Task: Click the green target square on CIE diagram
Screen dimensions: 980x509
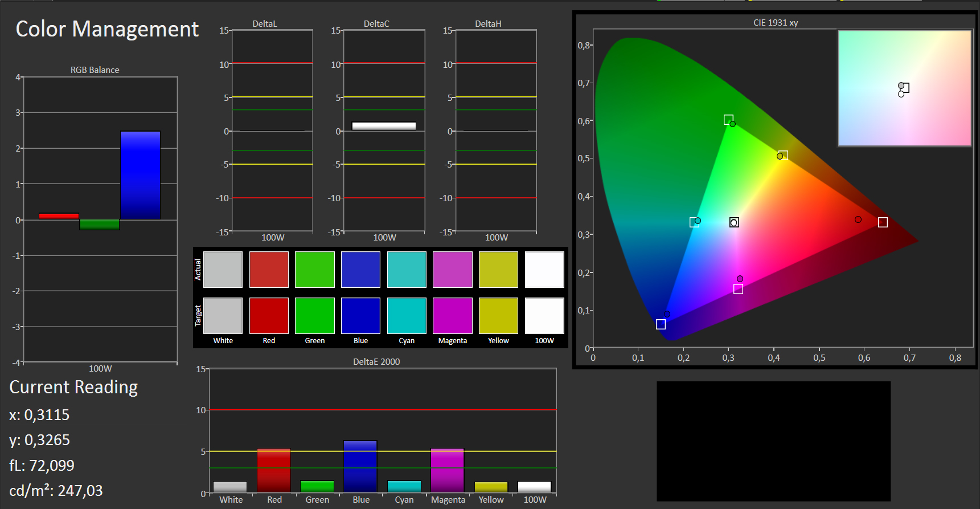Action: pyautogui.click(x=728, y=120)
